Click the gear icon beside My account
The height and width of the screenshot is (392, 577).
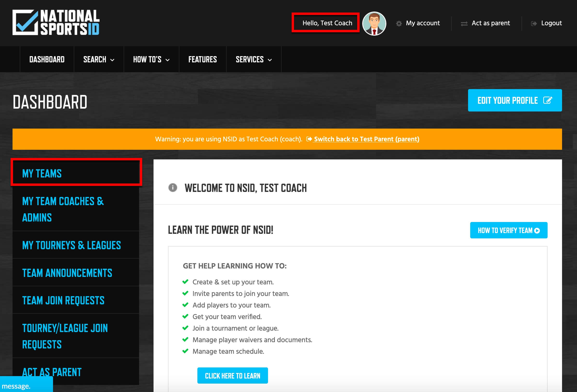point(399,24)
